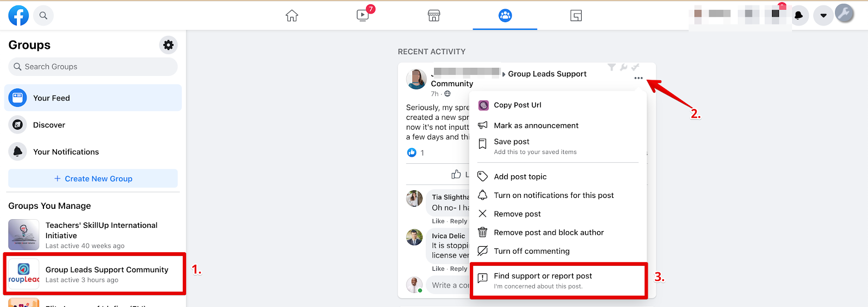Click Create New Group button
The image size is (868, 307).
tap(93, 178)
